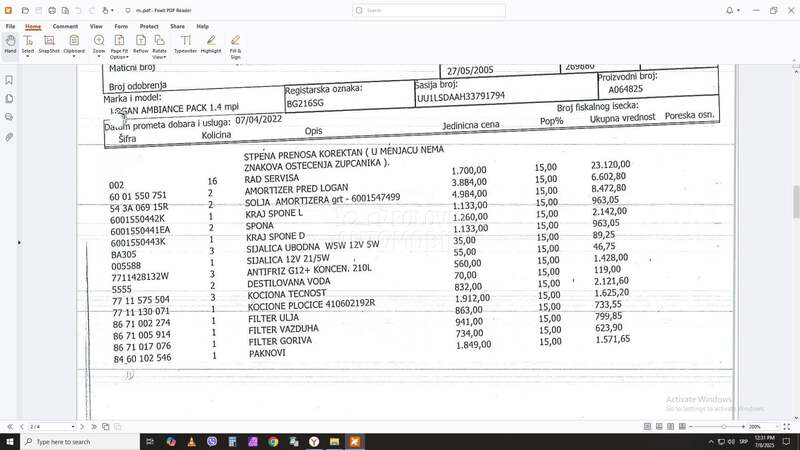Pick the Highlight tool
The width and height of the screenshot is (800, 450).
point(211,44)
